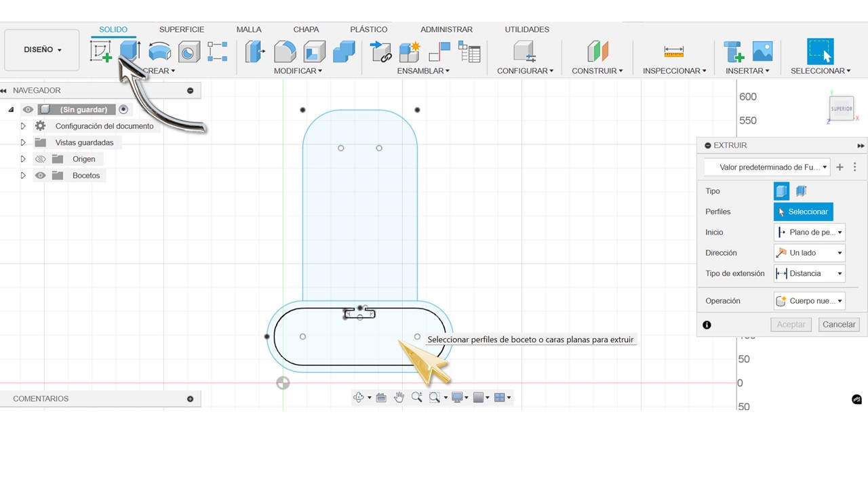Click the Seleccionar profiles button
Screen dimensions: 868x488
(803, 211)
